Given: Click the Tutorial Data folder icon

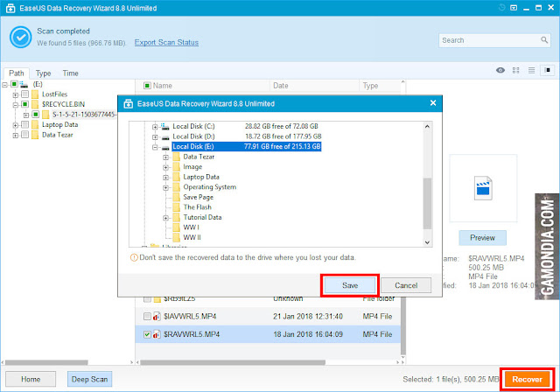Looking at the screenshot, I should point(176,217).
